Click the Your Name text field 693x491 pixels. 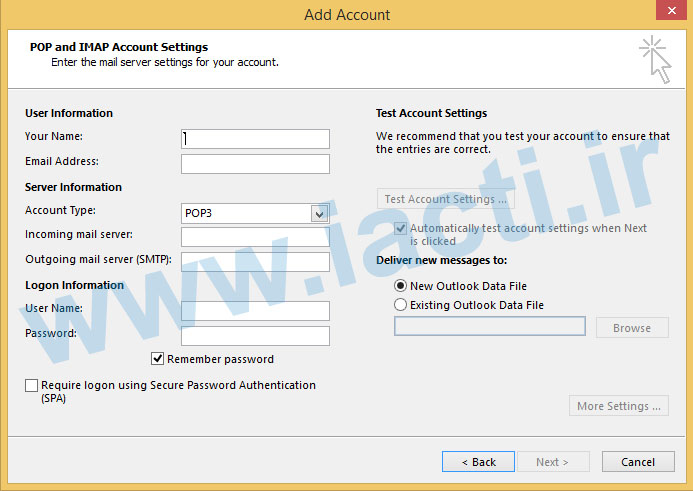(x=255, y=138)
